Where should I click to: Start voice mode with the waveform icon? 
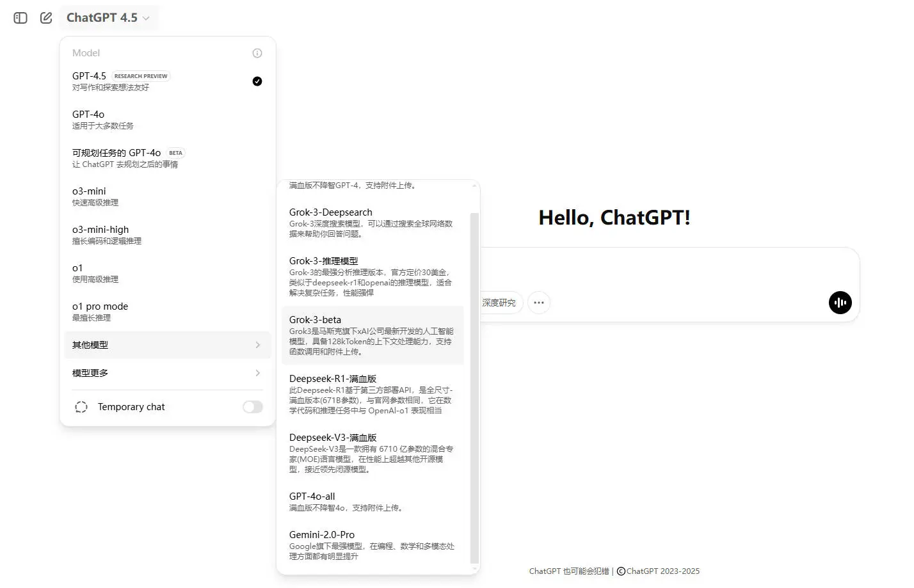(840, 303)
